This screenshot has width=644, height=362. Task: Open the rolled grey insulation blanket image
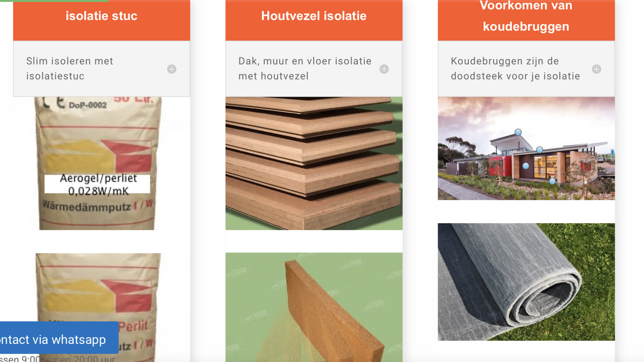526,282
